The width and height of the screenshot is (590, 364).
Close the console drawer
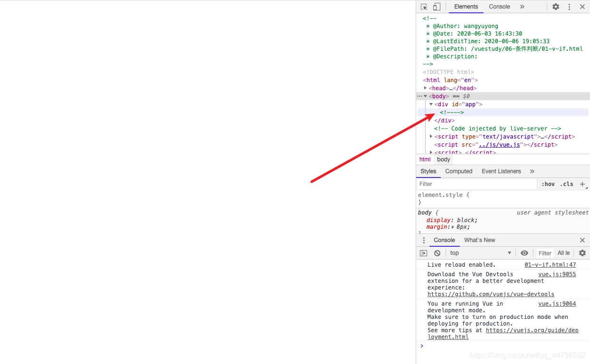click(582, 240)
